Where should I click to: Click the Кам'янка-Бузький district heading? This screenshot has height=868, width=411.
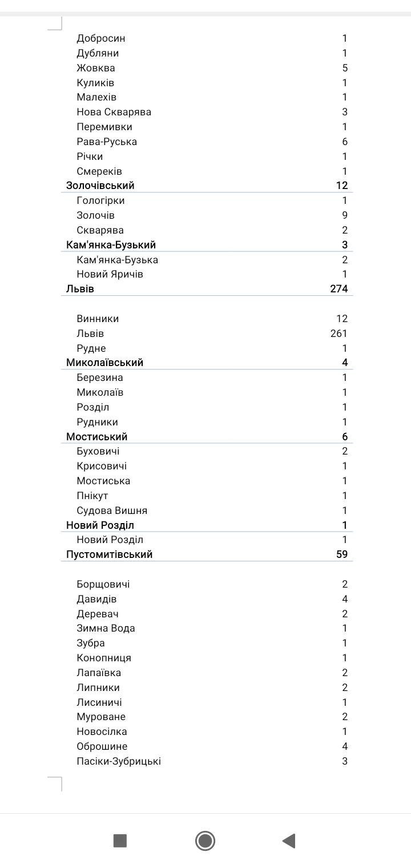point(111,245)
